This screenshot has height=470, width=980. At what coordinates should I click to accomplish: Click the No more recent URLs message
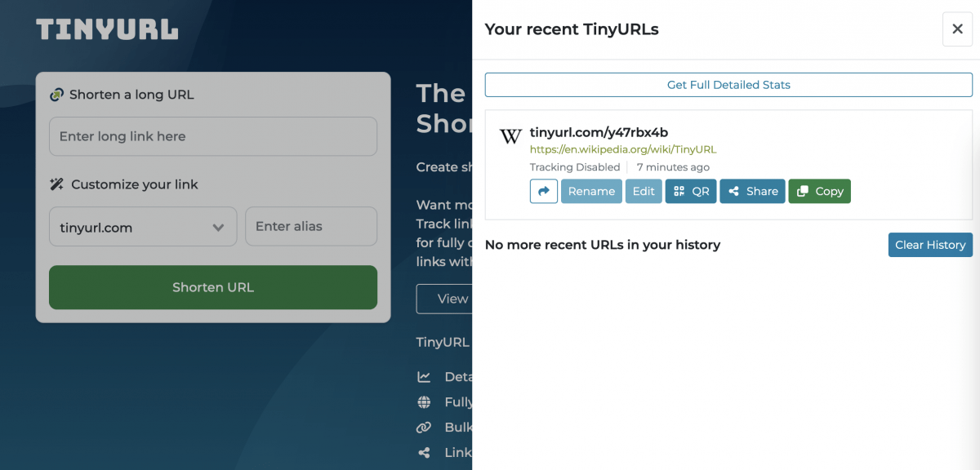[x=603, y=245]
